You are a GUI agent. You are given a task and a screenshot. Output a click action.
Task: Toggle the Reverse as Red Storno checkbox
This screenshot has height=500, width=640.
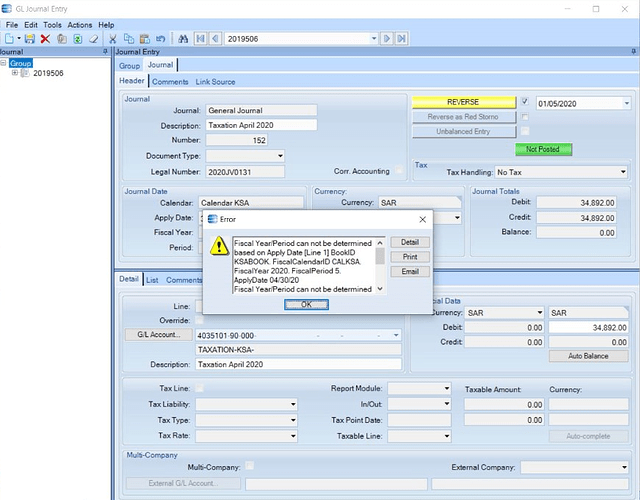[x=525, y=117]
